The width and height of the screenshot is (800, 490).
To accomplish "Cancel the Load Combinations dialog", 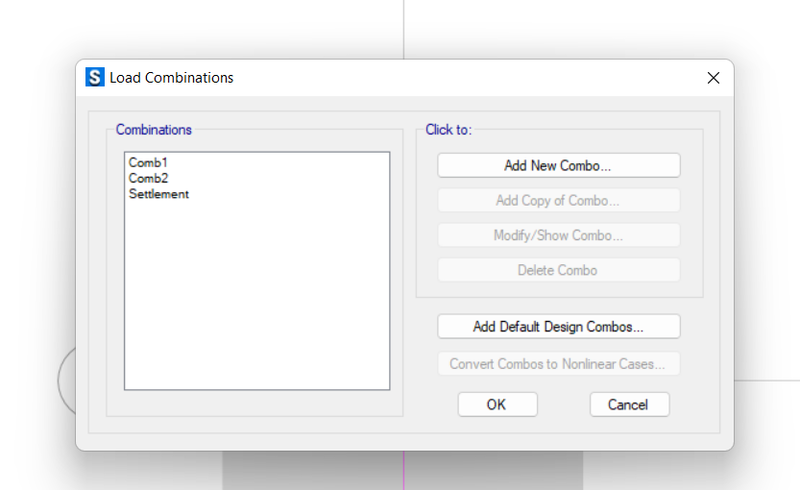I will 629,404.
